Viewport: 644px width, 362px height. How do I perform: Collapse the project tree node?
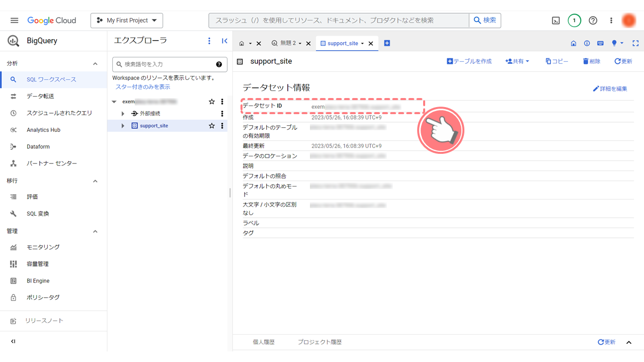pos(114,102)
